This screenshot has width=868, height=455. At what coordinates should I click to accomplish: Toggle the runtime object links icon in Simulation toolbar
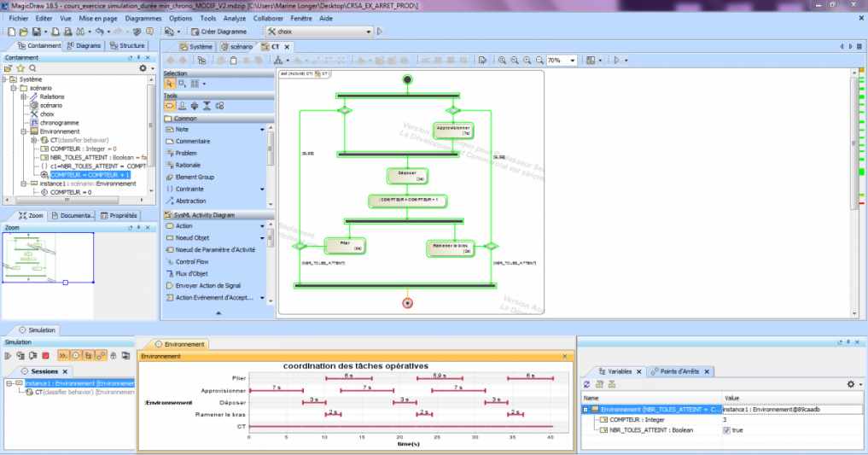pyautogui.click(x=100, y=355)
